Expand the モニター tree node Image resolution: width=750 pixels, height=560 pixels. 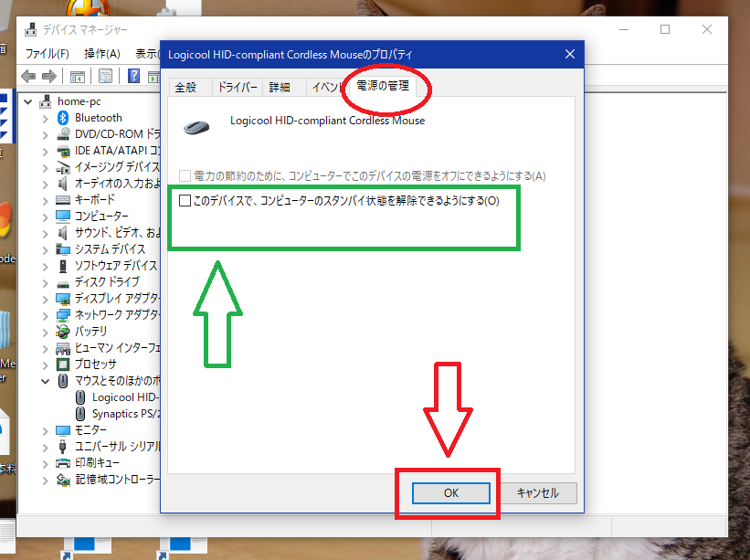(x=46, y=431)
